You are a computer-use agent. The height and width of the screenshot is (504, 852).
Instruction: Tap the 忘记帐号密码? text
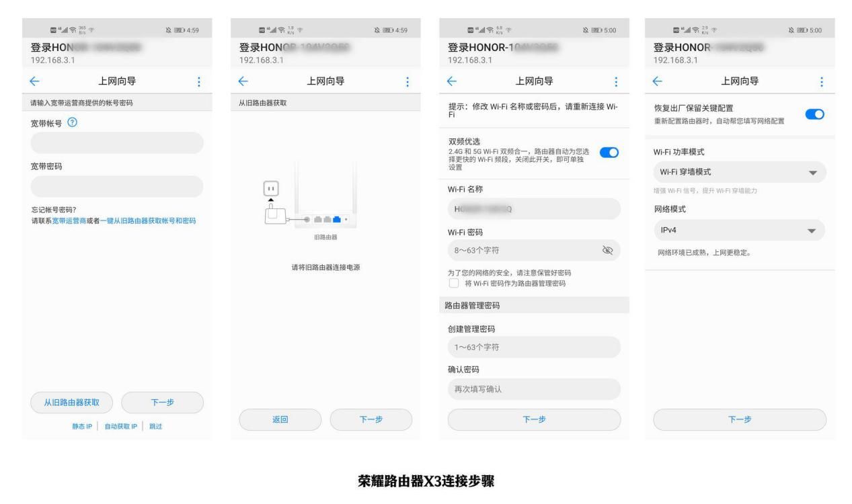point(53,208)
